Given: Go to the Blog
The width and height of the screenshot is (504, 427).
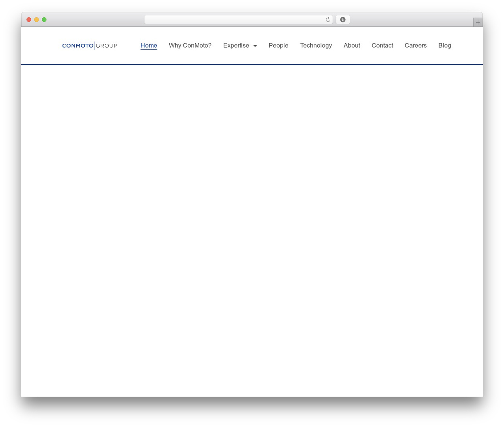Looking at the screenshot, I should click(445, 46).
